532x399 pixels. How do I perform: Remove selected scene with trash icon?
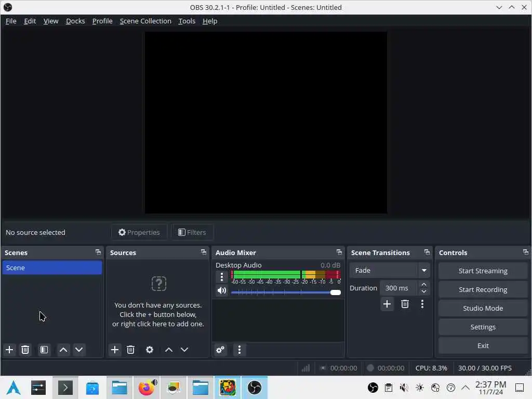pos(25,350)
